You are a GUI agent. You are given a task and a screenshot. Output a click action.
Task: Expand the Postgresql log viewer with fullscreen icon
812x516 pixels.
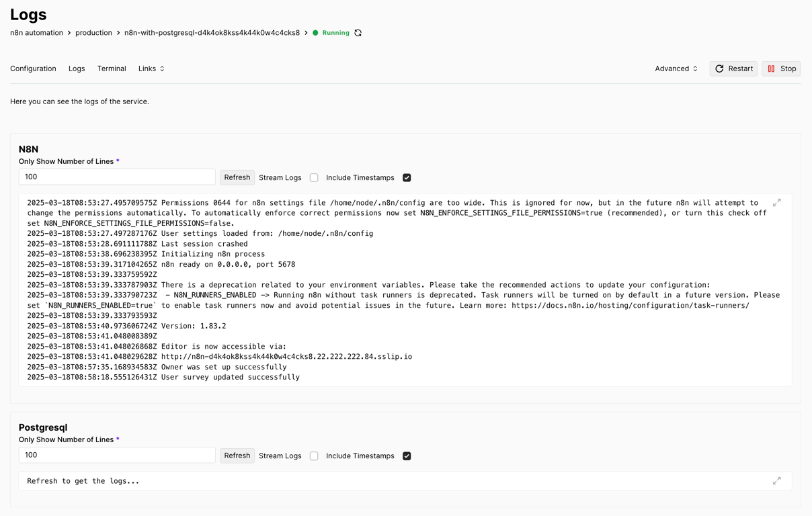click(776, 480)
